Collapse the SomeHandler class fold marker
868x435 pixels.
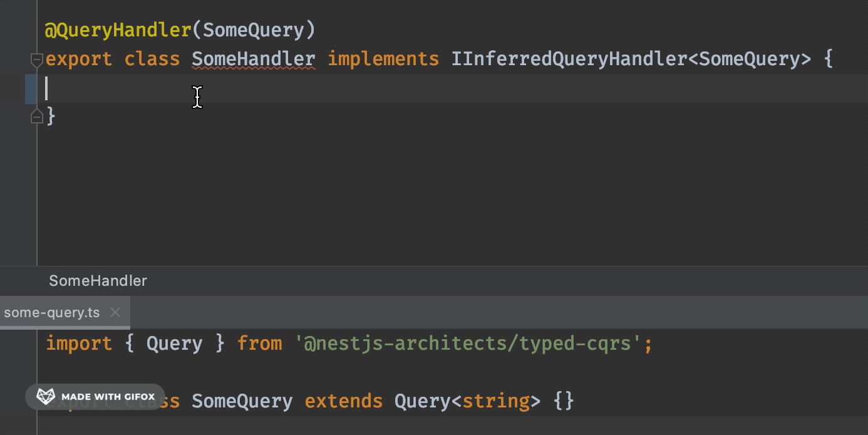coord(36,60)
